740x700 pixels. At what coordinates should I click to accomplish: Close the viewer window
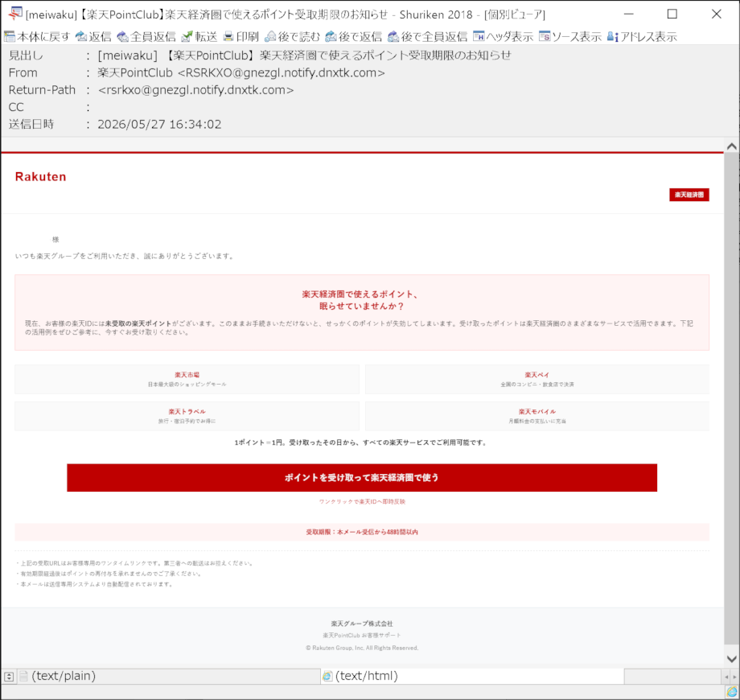tap(717, 14)
